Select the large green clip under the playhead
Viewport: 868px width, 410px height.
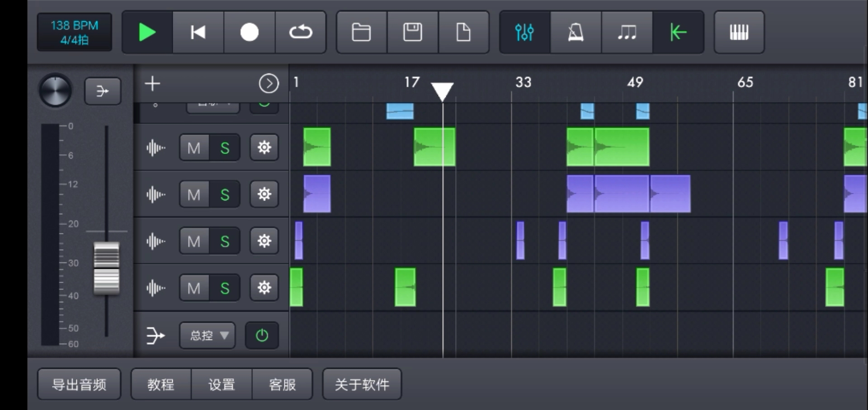coord(434,147)
